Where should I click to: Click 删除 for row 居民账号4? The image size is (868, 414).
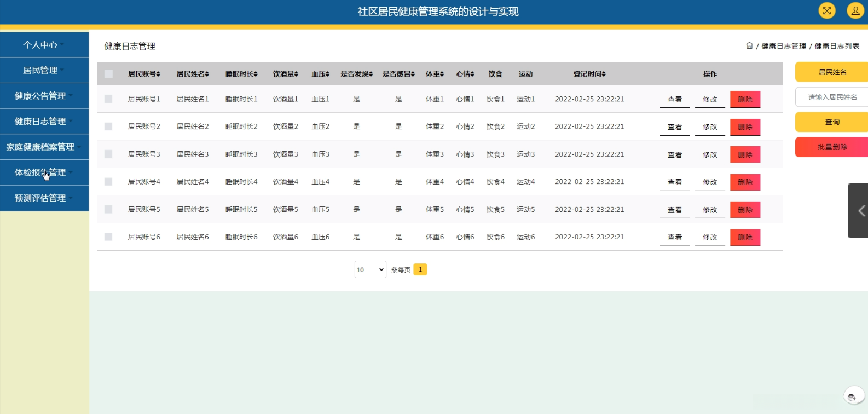coord(745,182)
